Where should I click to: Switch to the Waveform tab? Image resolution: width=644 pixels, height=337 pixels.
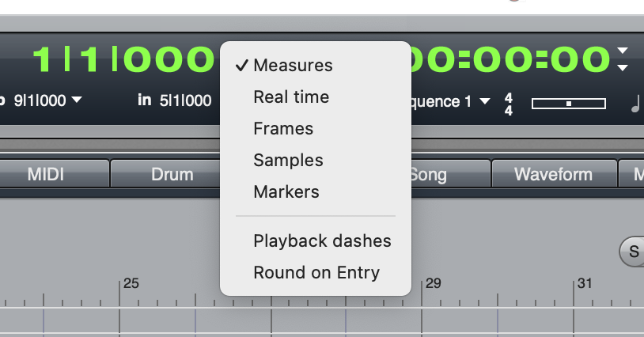click(554, 174)
